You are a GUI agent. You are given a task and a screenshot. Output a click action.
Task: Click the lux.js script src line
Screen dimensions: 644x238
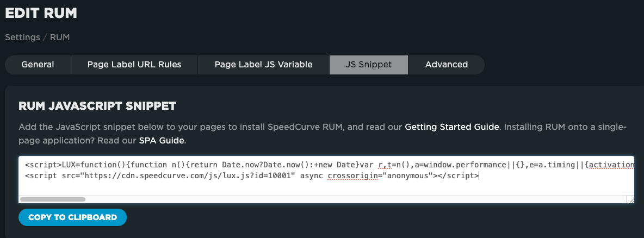(x=252, y=176)
